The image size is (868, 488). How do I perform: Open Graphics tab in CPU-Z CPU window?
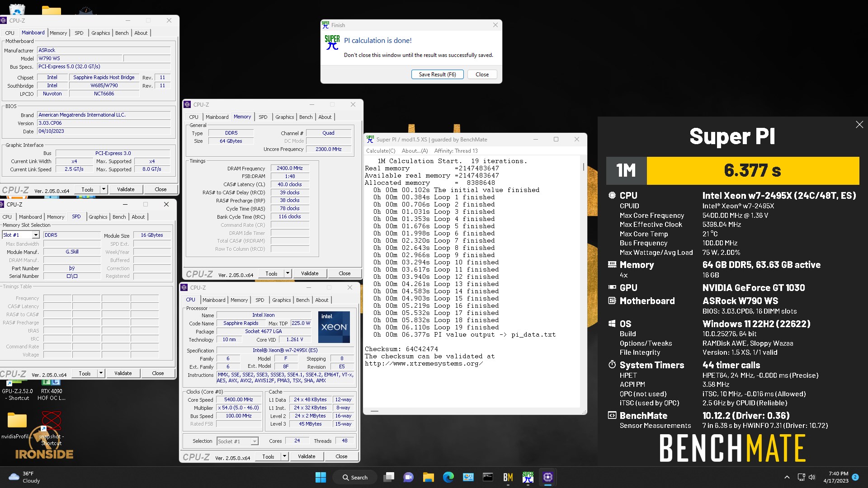(281, 300)
